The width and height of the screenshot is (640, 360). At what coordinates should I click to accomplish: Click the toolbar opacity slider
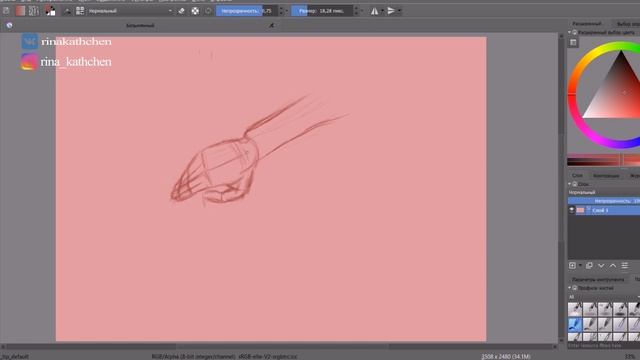click(x=247, y=11)
